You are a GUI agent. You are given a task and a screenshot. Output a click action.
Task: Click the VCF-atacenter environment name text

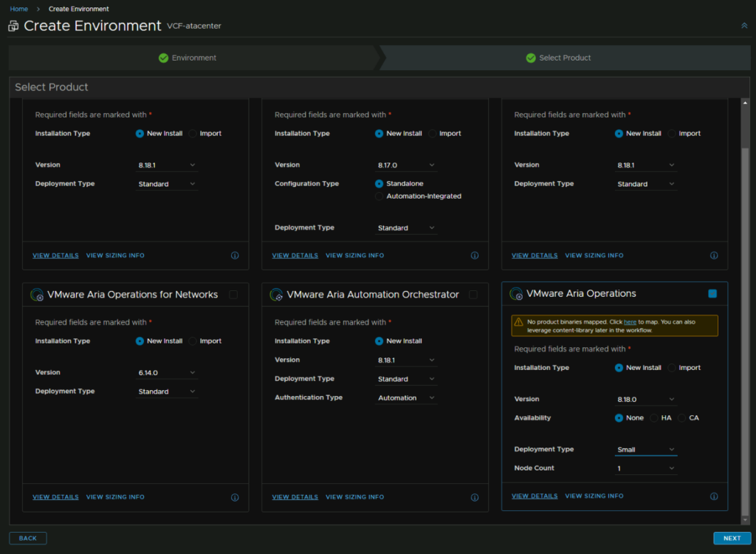click(194, 26)
